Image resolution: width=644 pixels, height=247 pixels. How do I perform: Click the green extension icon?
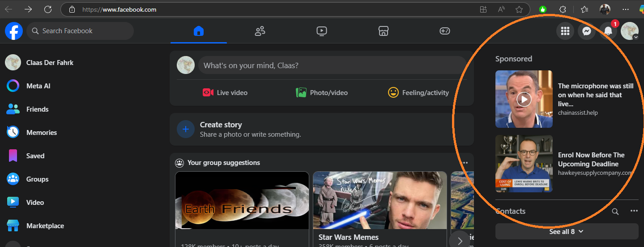pyautogui.click(x=543, y=9)
